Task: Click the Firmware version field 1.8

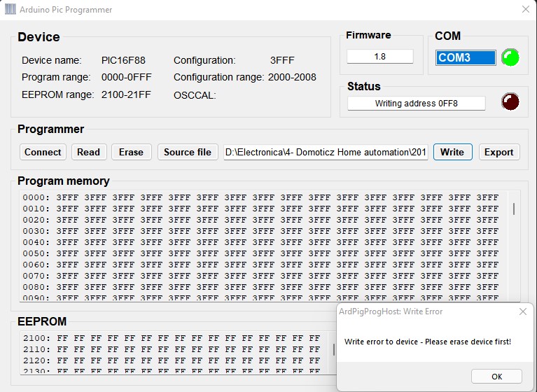Action: [379, 57]
